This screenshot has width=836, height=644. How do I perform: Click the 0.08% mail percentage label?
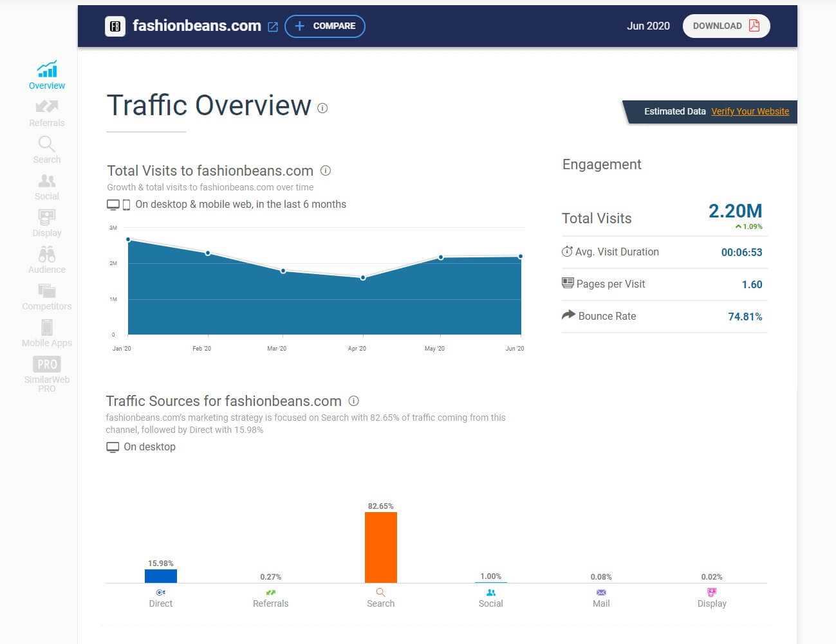point(601,577)
